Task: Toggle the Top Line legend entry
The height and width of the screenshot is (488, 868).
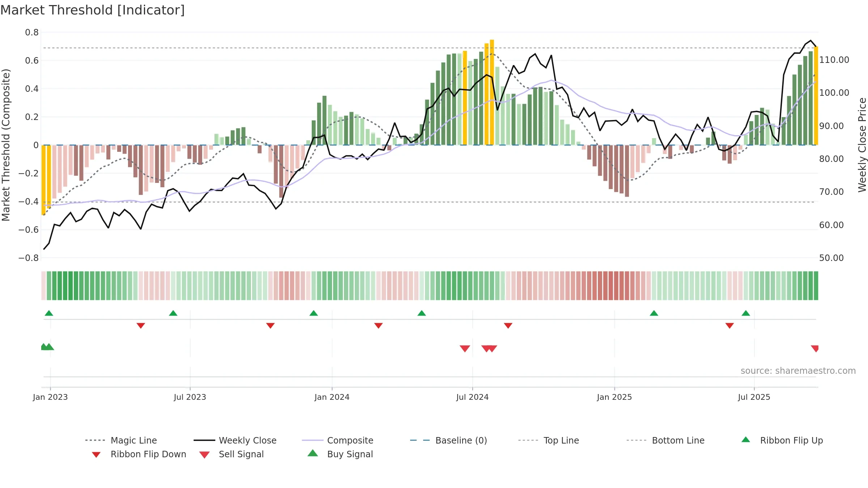Action: click(x=548, y=440)
